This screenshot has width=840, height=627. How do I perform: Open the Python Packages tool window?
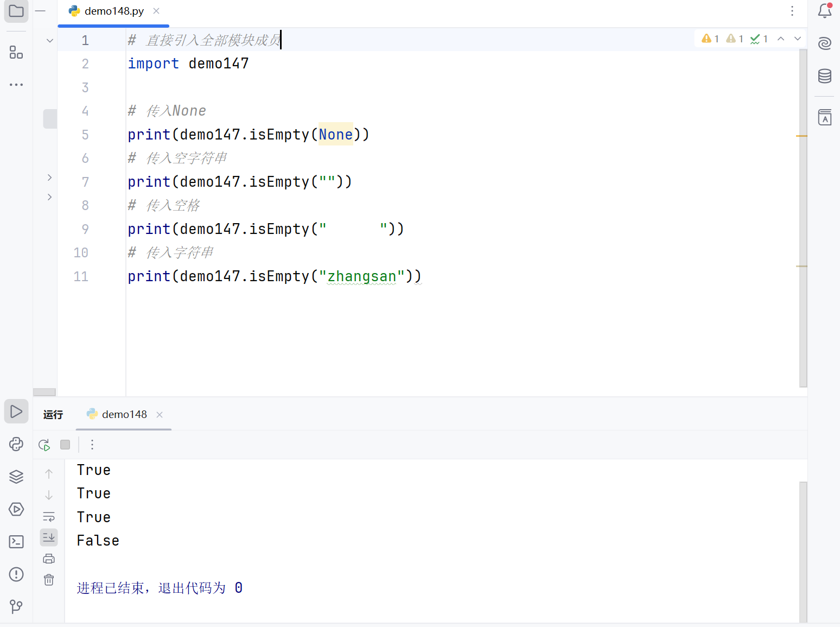(x=16, y=444)
